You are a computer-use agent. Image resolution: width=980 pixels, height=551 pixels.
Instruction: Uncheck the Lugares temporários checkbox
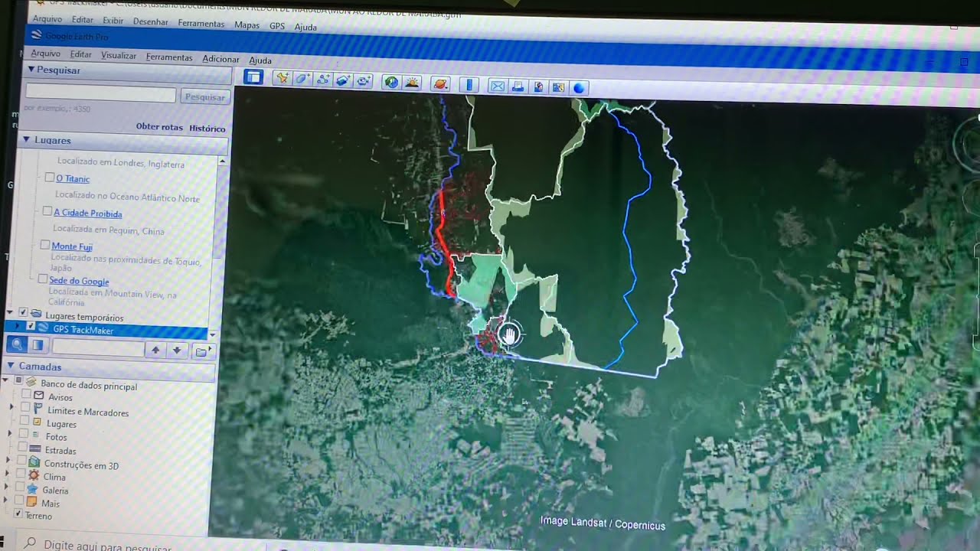(x=23, y=313)
